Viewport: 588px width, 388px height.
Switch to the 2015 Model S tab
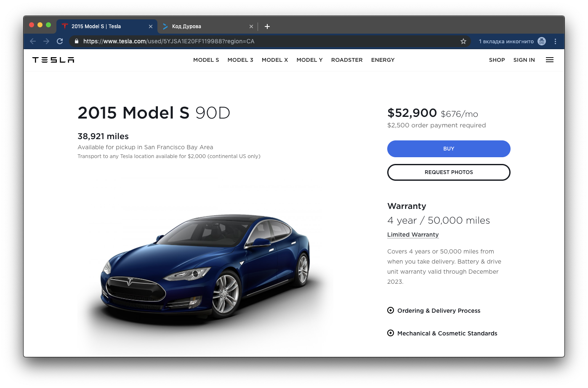[x=107, y=26]
